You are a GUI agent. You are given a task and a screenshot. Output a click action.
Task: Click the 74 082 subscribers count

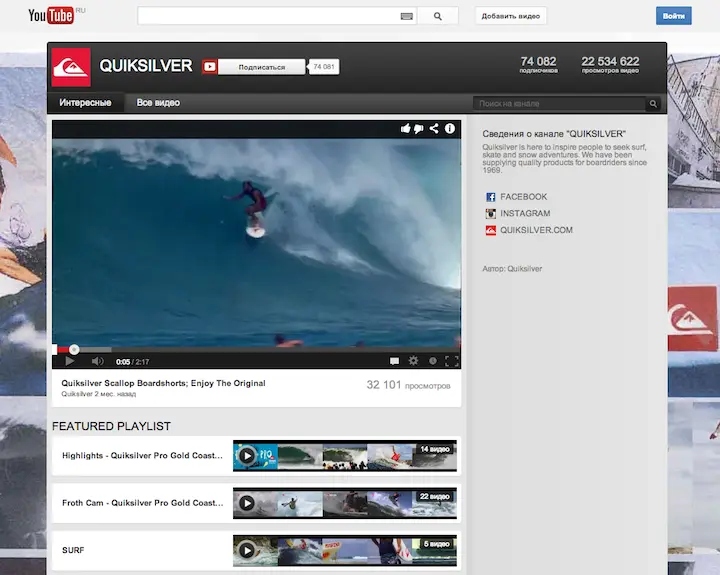[x=538, y=62]
